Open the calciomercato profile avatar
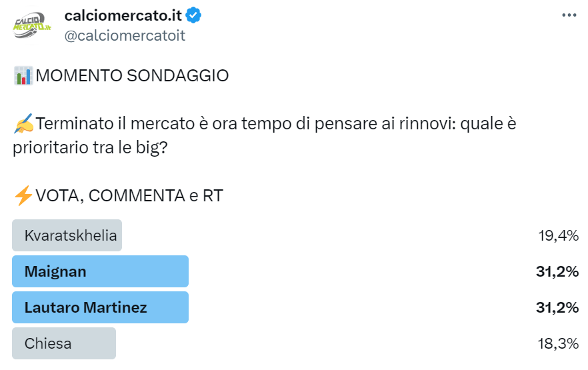 point(33,25)
